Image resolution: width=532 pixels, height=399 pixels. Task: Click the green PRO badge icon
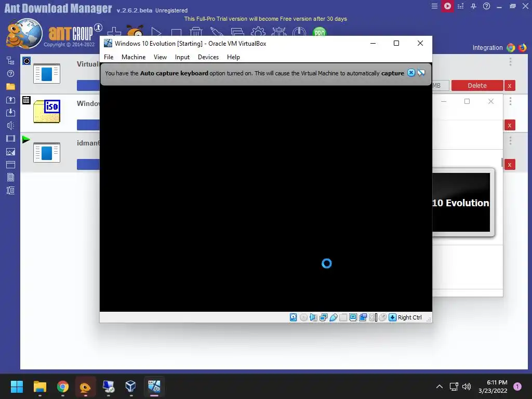320,32
